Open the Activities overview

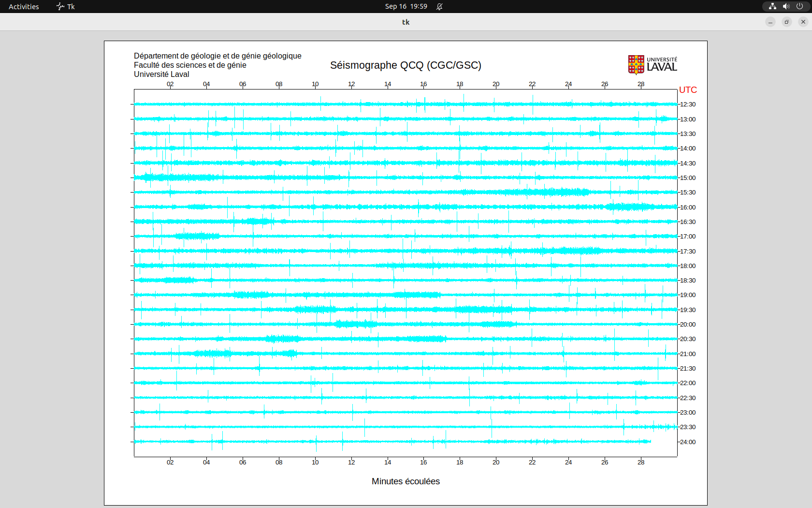click(24, 6)
